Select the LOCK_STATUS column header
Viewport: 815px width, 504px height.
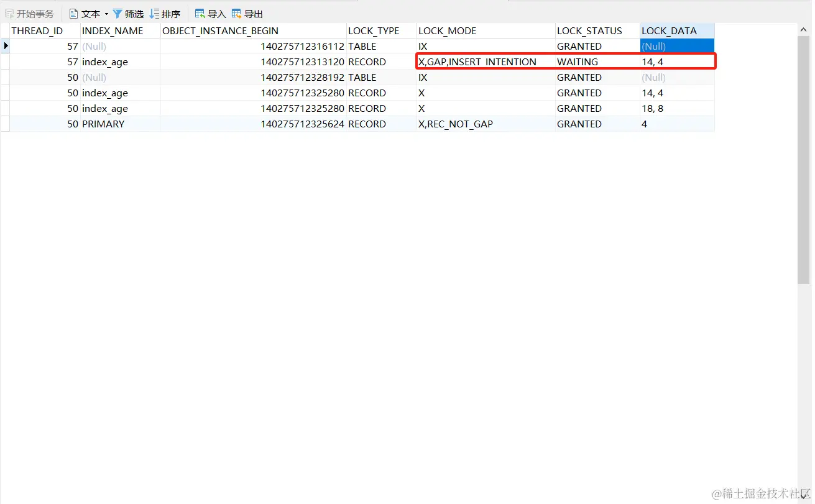coord(598,30)
